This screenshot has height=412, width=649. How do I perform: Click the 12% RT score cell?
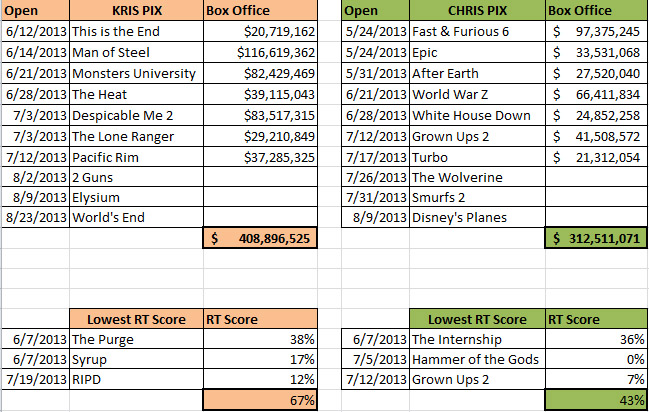pyautogui.click(x=260, y=379)
